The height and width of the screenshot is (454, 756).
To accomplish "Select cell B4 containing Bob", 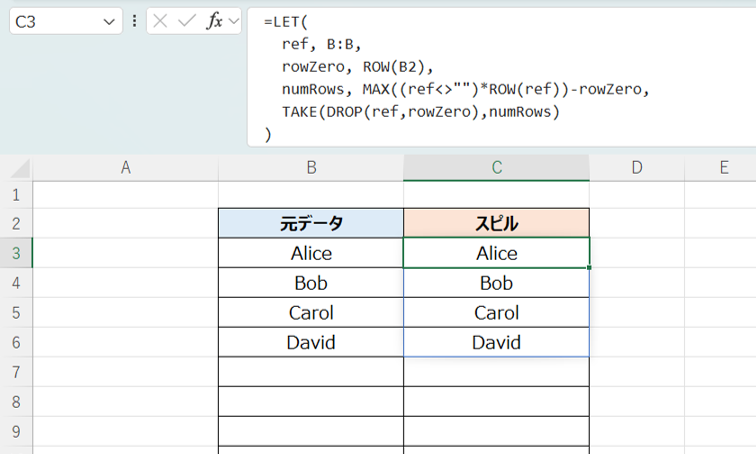I will tap(311, 283).
